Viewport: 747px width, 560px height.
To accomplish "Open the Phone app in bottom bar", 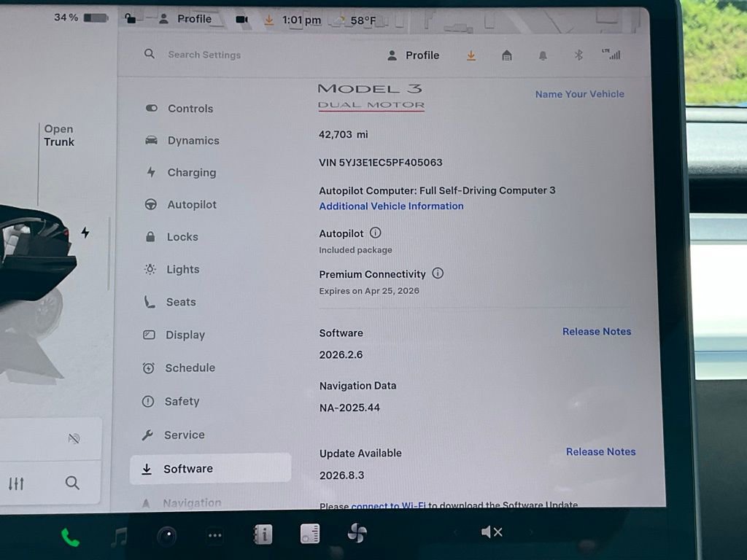I will pyautogui.click(x=70, y=538).
